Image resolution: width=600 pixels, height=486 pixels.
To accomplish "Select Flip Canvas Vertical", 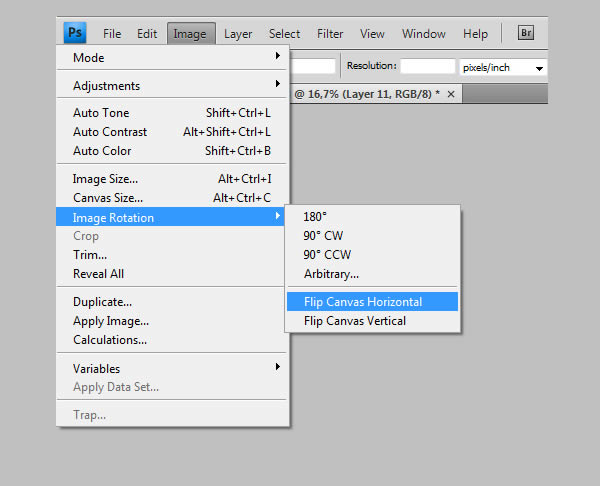I will click(372, 321).
